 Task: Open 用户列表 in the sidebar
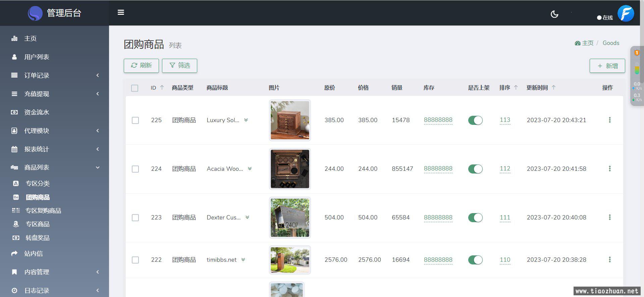point(54,57)
